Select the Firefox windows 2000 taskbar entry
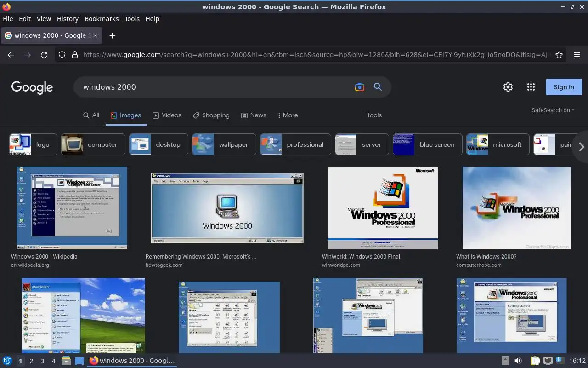 pos(132,361)
